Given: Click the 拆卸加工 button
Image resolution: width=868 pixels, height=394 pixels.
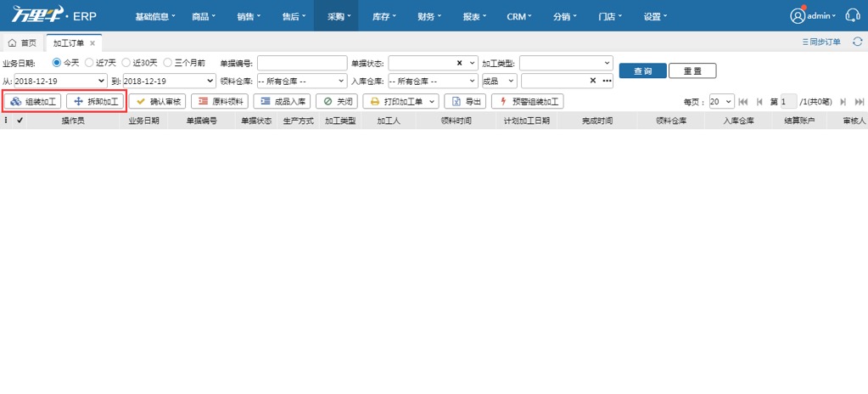Looking at the screenshot, I should 95,101.
